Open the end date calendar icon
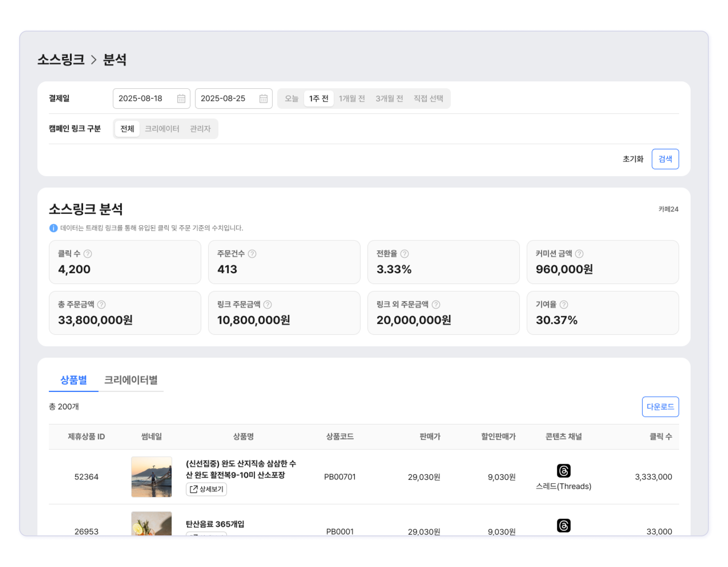728x567 pixels. (263, 99)
